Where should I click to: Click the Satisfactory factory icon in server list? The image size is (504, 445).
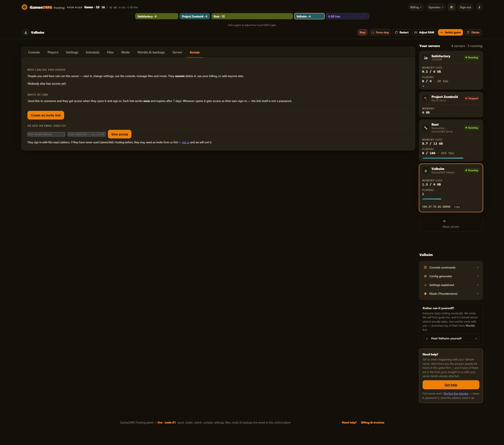click(426, 58)
